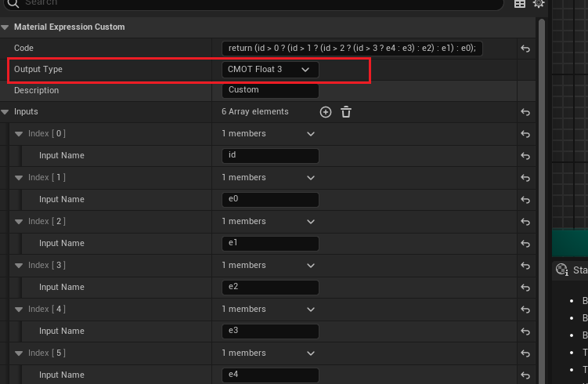Open Index [ 3 ] members dropdown chevron
Viewport: 588px width, 384px height.
(311, 266)
